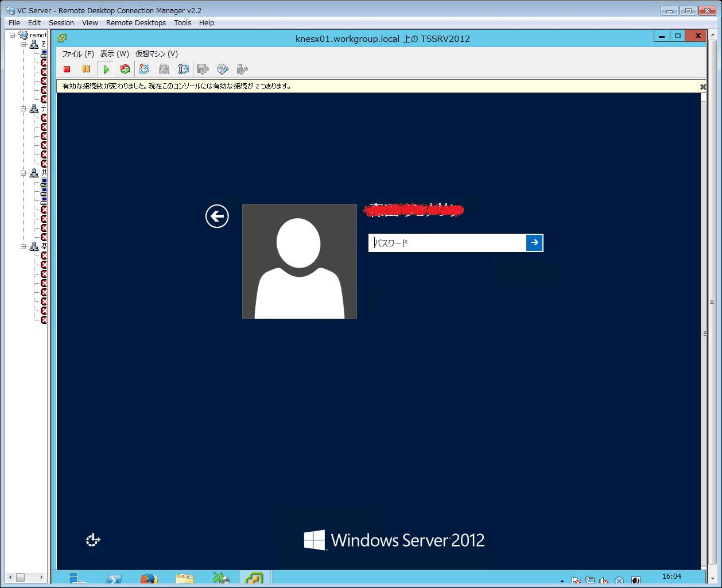This screenshot has height=588, width=722.
Task: Open File Explorer from the taskbar
Action: 185,579
